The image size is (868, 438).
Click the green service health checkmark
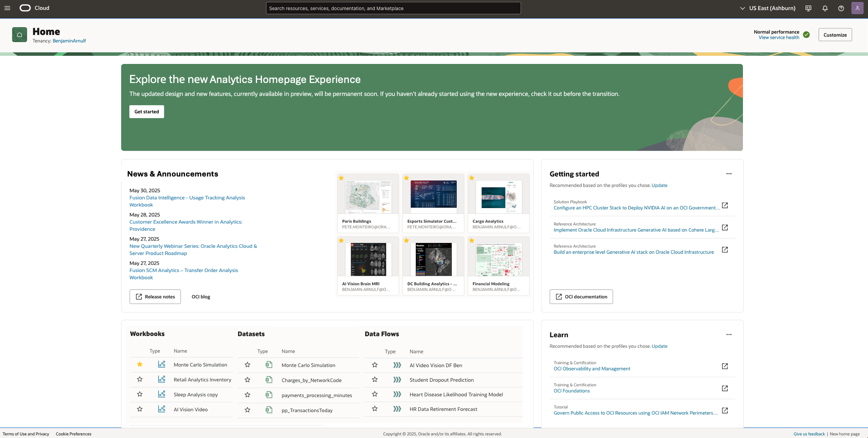pyautogui.click(x=806, y=35)
